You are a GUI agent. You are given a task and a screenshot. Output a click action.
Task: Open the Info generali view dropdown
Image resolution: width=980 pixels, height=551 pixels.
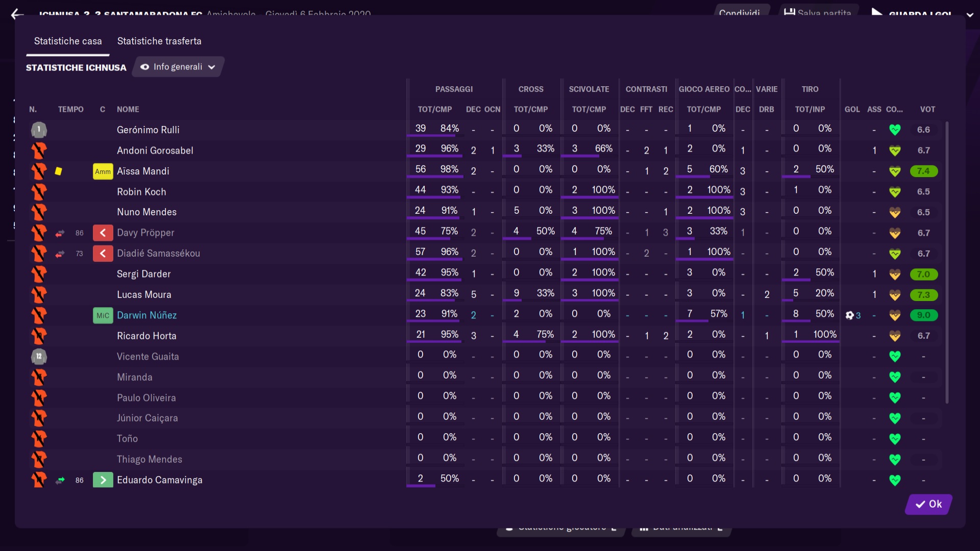coord(178,67)
